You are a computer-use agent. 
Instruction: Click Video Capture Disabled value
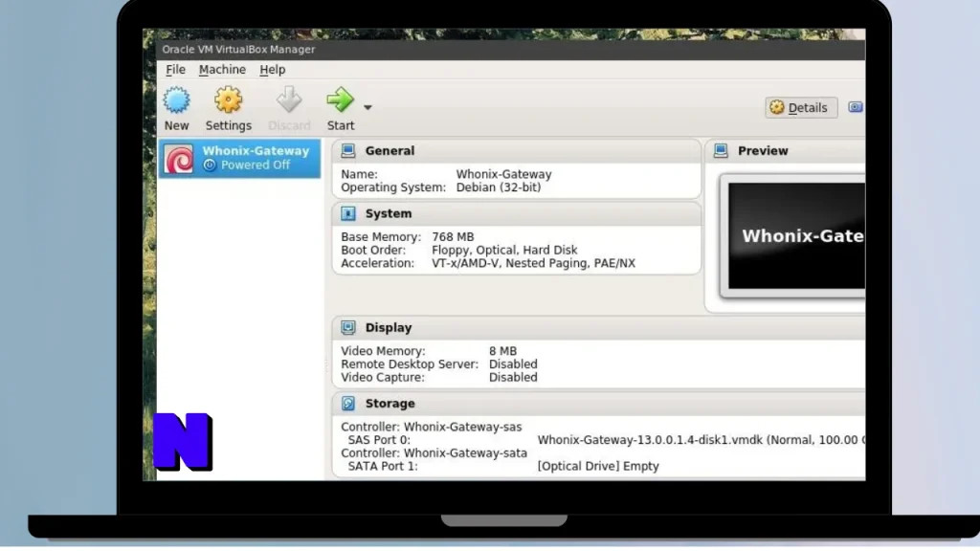pyautogui.click(x=513, y=377)
